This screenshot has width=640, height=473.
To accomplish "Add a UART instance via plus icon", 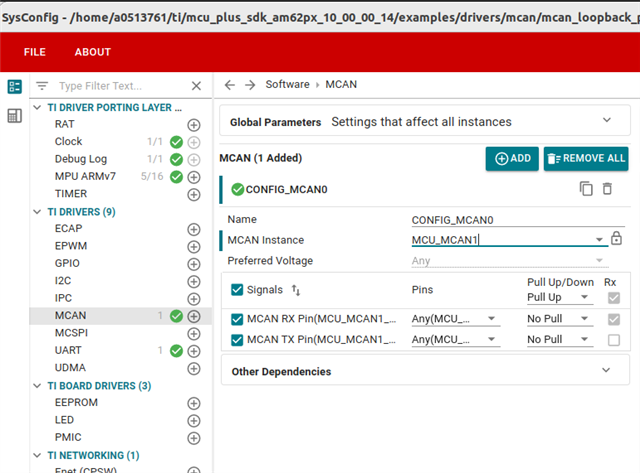I will [x=194, y=351].
